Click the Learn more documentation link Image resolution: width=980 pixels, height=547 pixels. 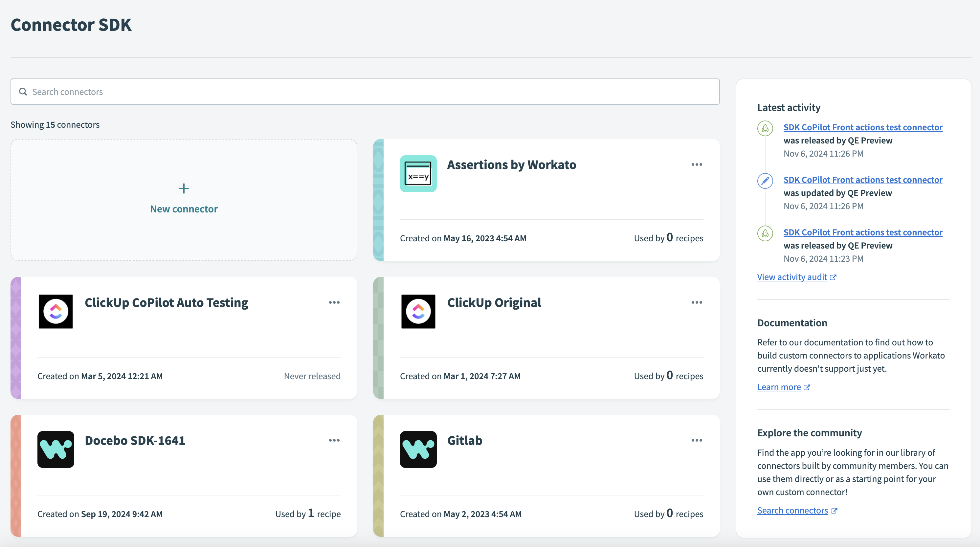[778, 386]
